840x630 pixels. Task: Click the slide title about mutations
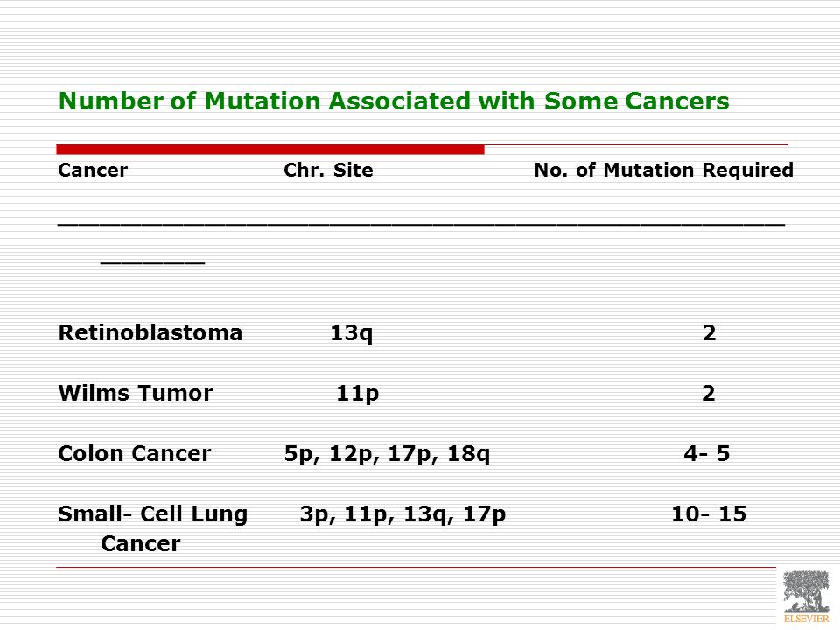click(394, 101)
